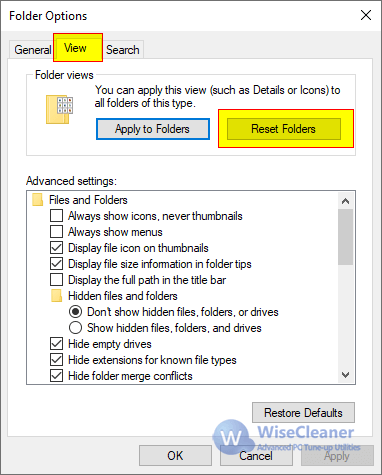Click the Folder views folder icon
This screenshot has height=475, width=382.
point(60,110)
